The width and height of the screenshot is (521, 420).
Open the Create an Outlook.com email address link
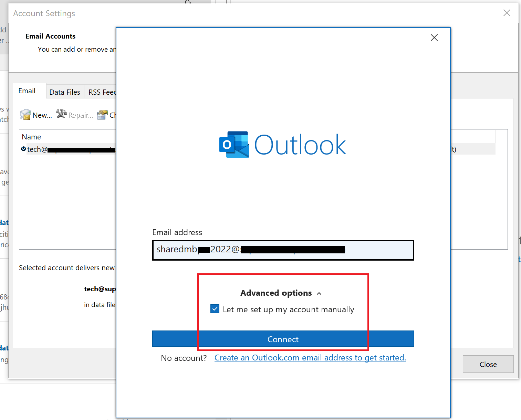coord(310,358)
